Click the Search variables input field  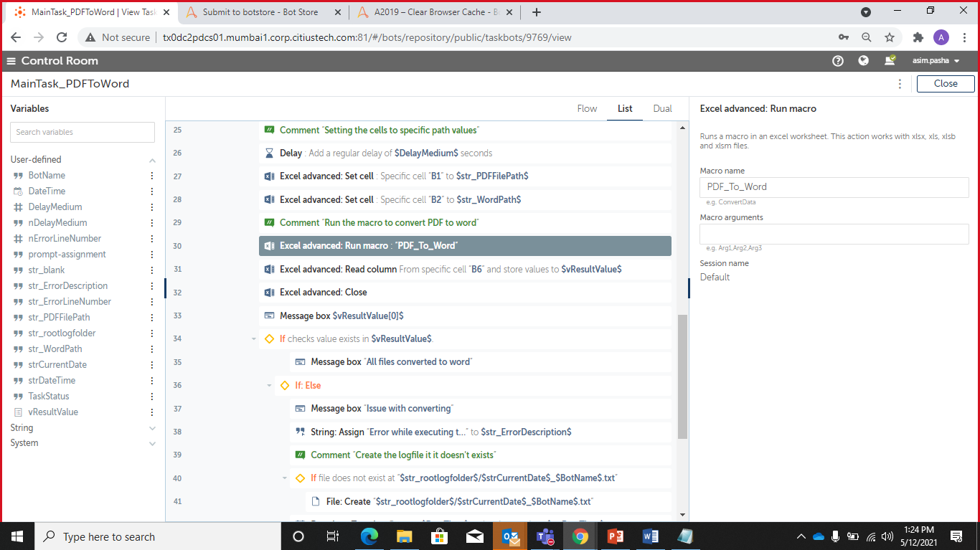(x=83, y=132)
